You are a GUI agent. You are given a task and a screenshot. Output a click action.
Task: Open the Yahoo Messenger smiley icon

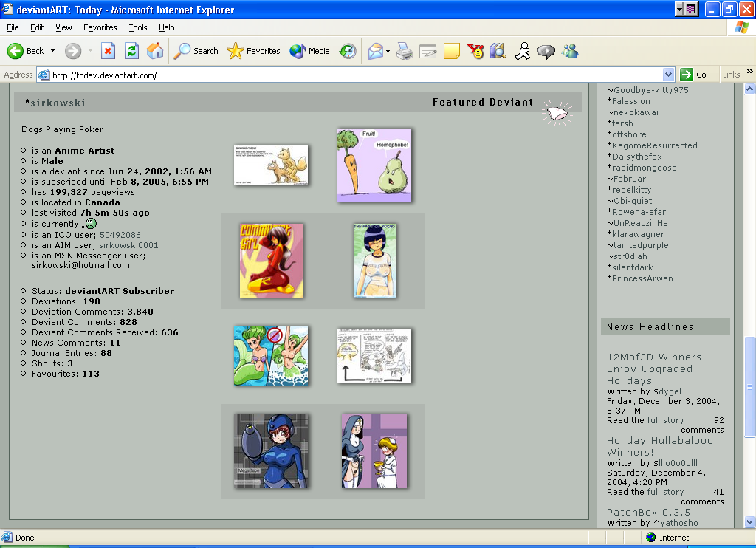[x=475, y=51]
